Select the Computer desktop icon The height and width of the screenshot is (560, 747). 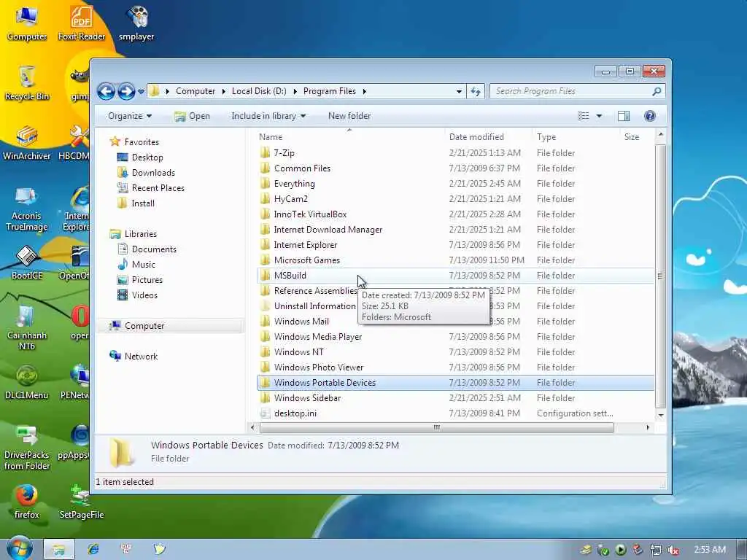[27, 24]
